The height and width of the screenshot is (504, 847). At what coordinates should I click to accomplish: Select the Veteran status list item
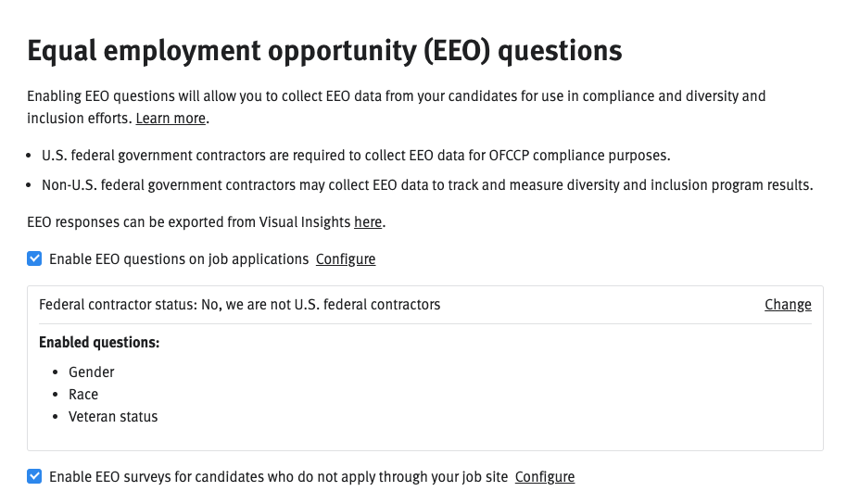click(113, 417)
